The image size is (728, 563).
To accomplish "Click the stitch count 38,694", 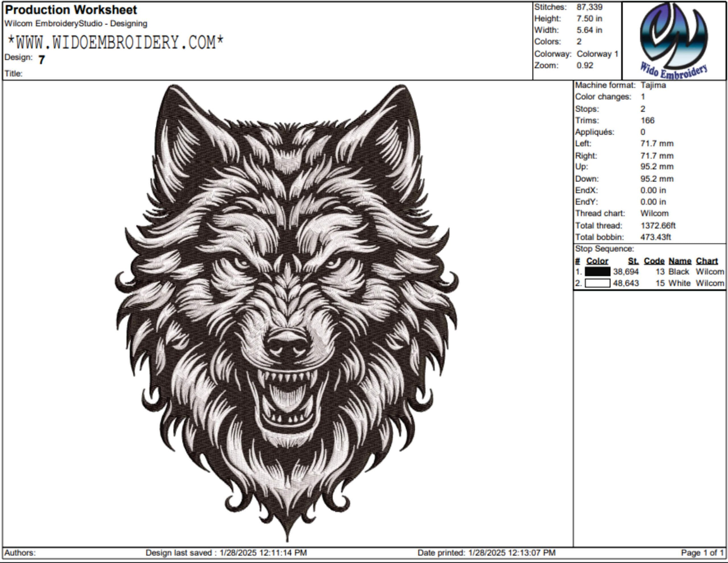I will point(626,272).
